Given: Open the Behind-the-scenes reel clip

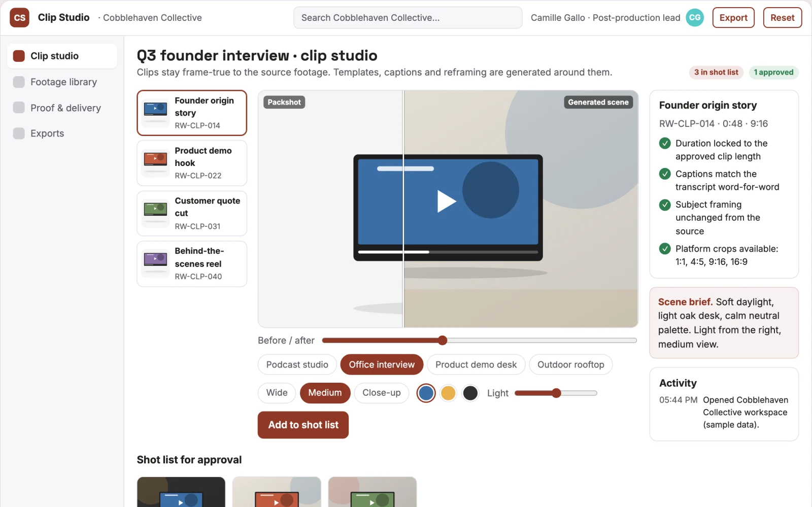Looking at the screenshot, I should (192, 264).
